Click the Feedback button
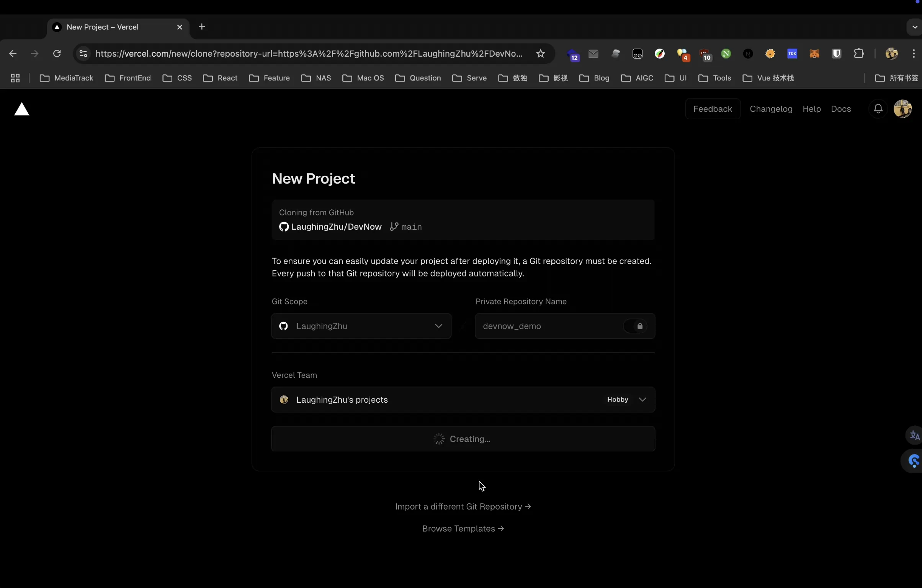Image resolution: width=922 pixels, height=588 pixels. pyautogui.click(x=713, y=109)
